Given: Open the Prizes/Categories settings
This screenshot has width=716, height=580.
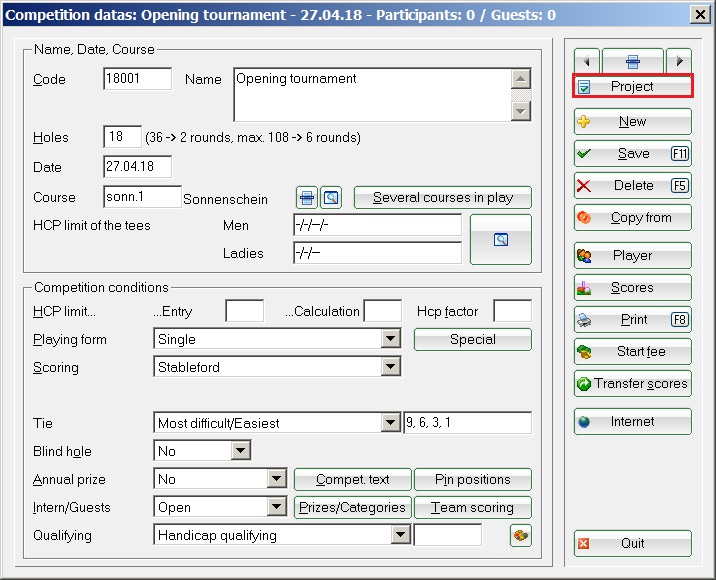Looking at the screenshot, I should pyautogui.click(x=352, y=508).
